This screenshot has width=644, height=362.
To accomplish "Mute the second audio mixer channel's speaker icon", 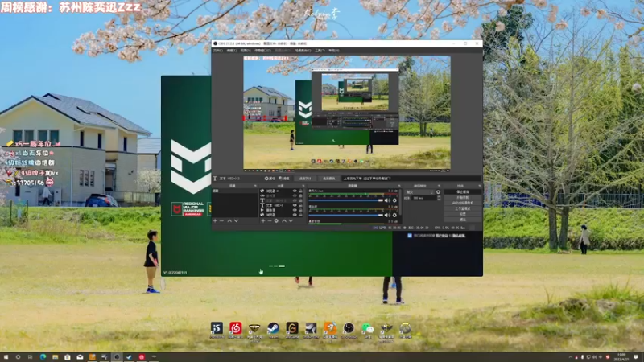I will point(386,215).
